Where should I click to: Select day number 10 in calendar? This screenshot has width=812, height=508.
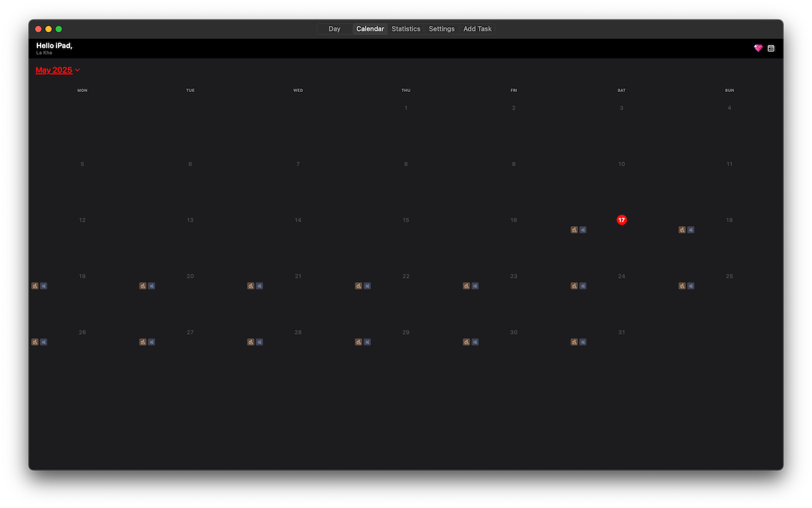(x=622, y=164)
